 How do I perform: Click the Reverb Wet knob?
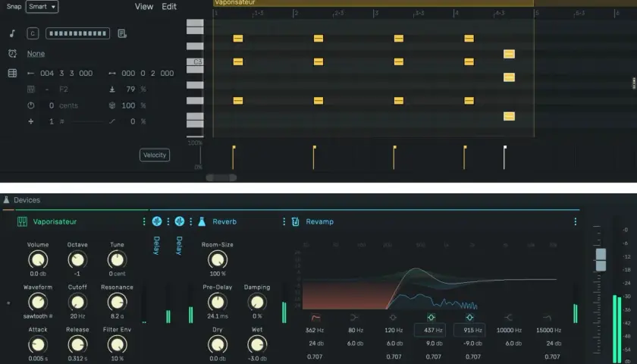(x=257, y=344)
